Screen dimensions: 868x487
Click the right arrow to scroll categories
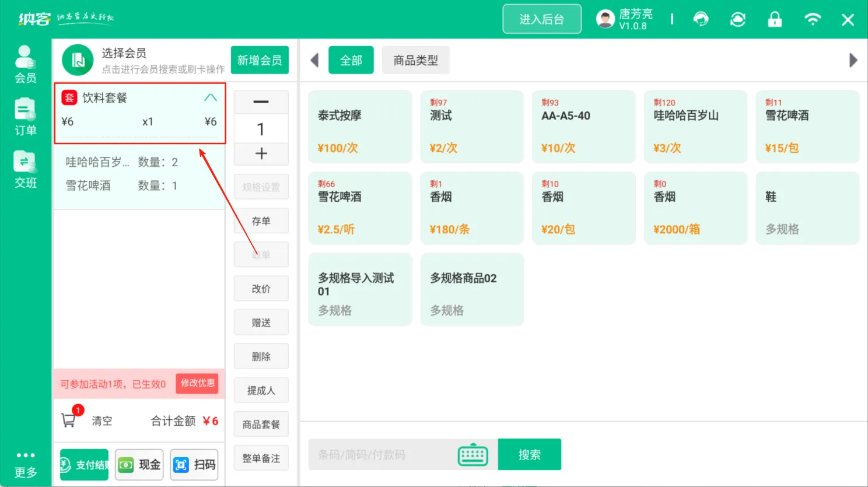click(x=854, y=59)
